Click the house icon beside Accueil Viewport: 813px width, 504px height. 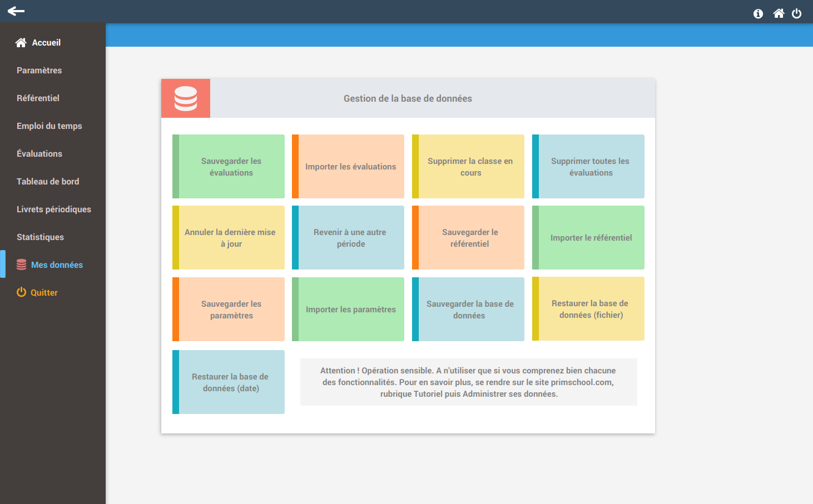tap(21, 43)
